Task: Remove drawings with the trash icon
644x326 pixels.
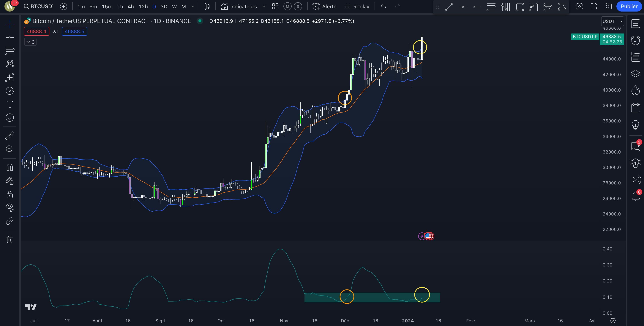Action: 10,239
